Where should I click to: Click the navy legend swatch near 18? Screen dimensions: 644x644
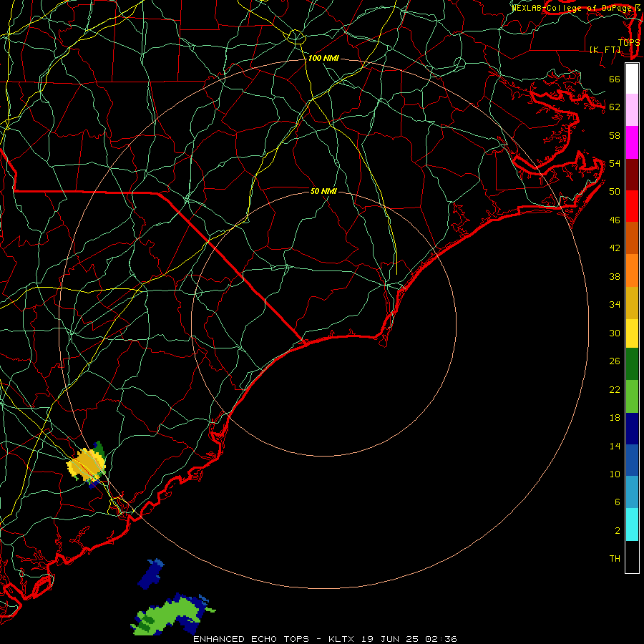tap(632, 429)
